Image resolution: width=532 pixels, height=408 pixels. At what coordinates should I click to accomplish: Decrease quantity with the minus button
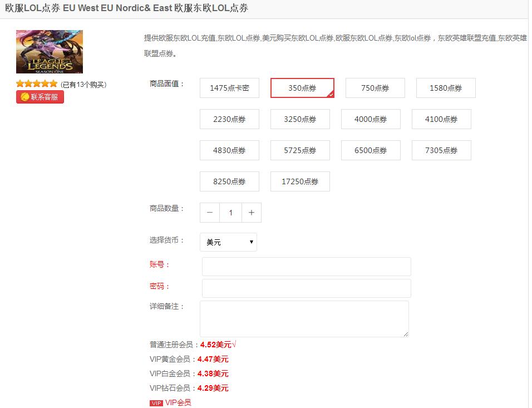tap(210, 213)
